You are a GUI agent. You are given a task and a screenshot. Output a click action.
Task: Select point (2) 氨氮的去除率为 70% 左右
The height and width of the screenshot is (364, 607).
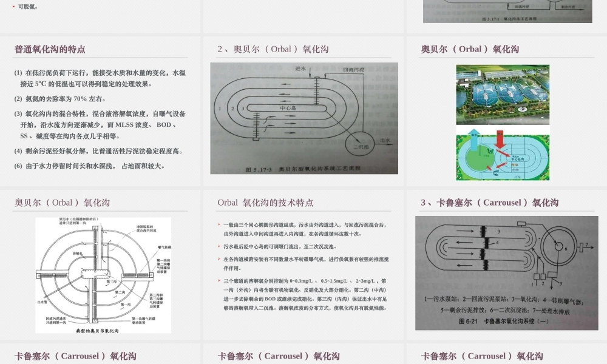click(60, 99)
